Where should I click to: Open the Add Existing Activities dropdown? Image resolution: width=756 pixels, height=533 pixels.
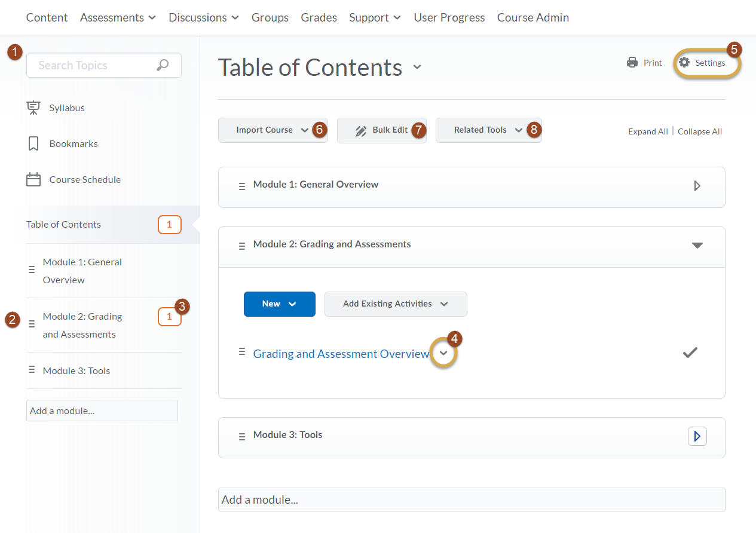pyautogui.click(x=396, y=304)
